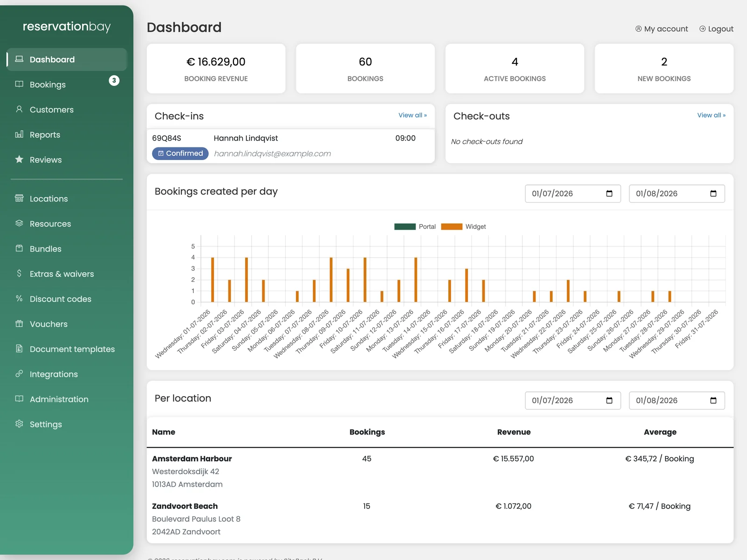Viewport: 747px width, 560px height.
Task: Go to Administration page
Action: pos(67,399)
